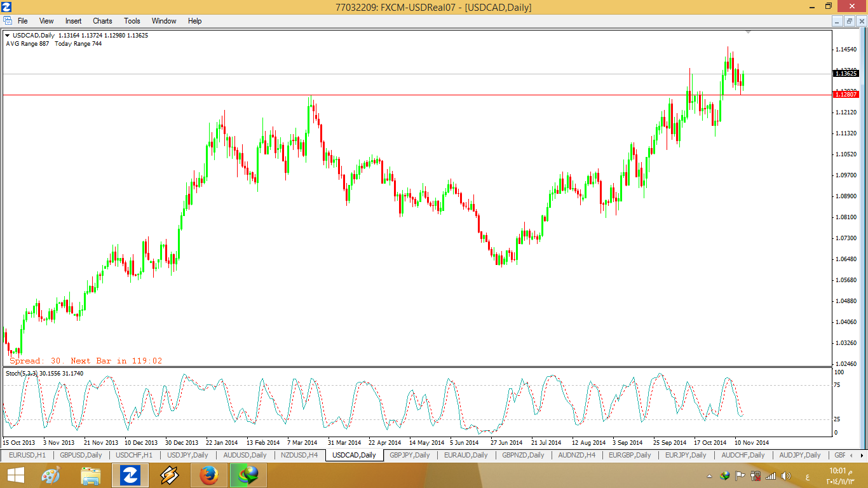Click the MetaTrader application icon in title bar

tap(7, 7)
